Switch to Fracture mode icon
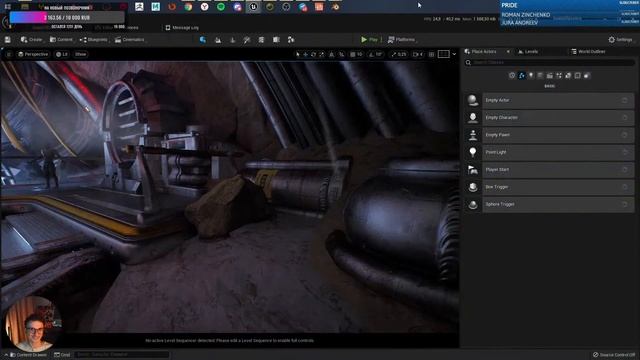Viewport: 640px width, 360px height. tap(276, 40)
